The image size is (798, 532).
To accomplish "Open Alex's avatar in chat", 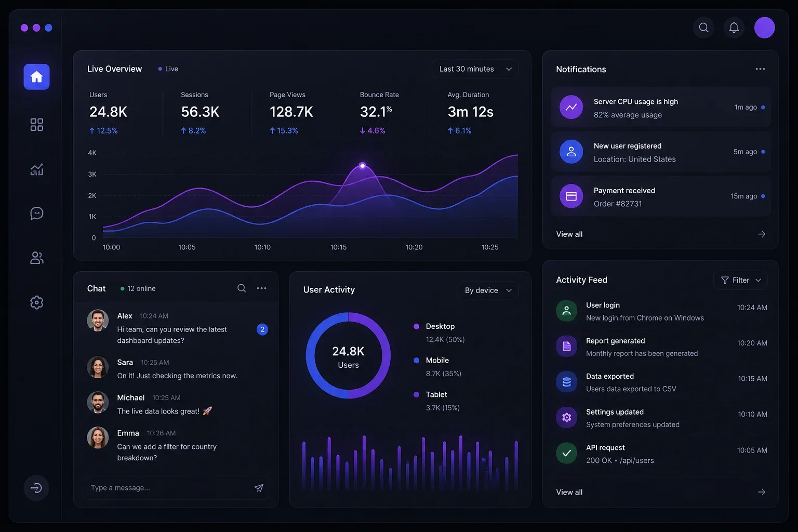I will pyautogui.click(x=98, y=321).
